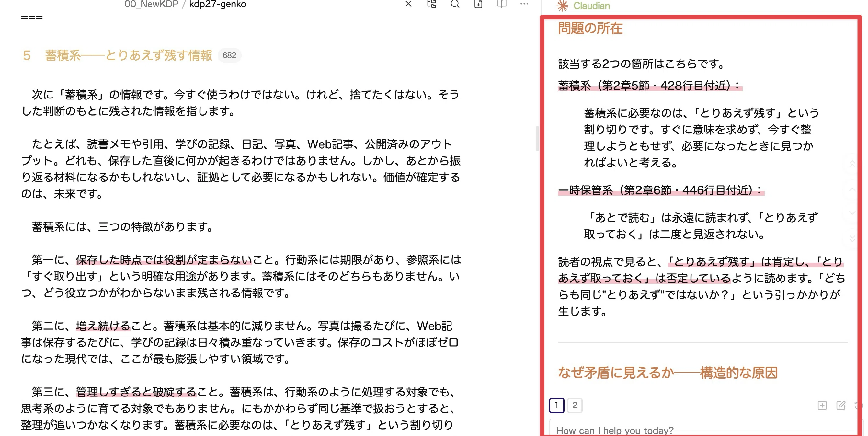Click heading '5 蓄積系――とりあえず残す情報'

(x=118, y=55)
